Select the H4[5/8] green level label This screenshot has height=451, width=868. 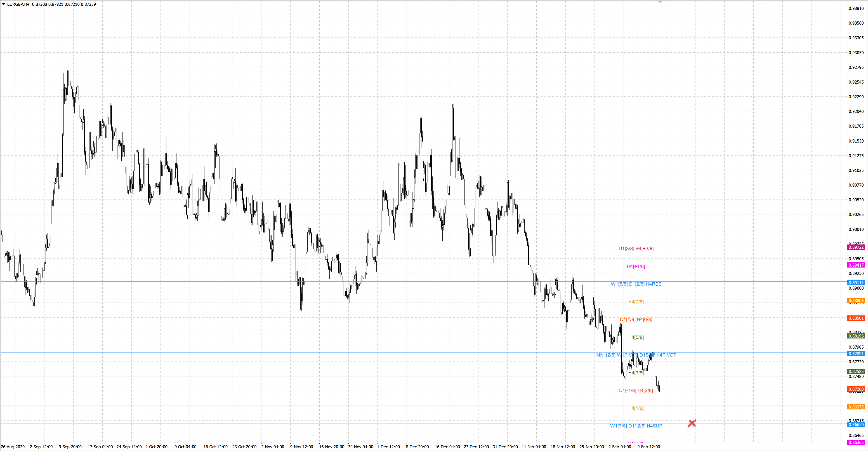point(636,337)
